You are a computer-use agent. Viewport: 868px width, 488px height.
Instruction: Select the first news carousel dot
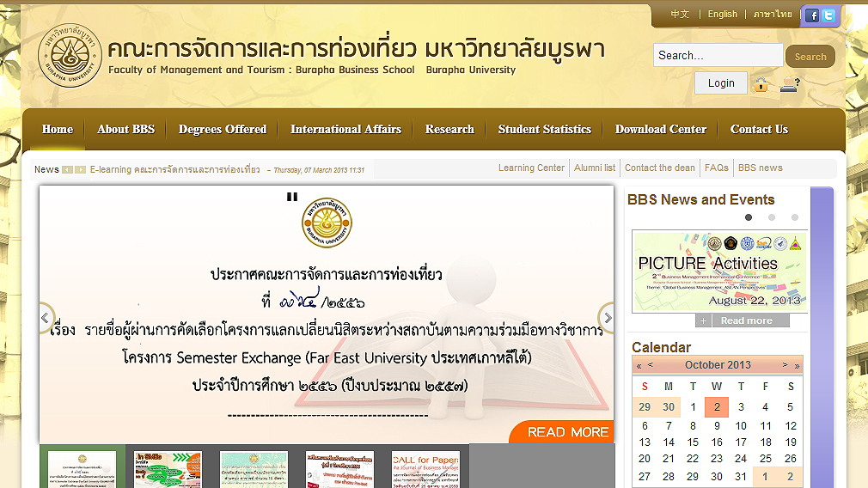point(749,217)
